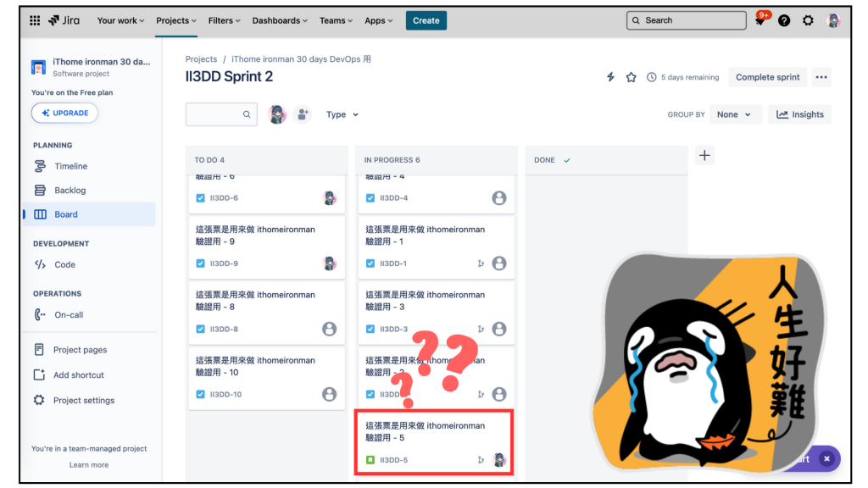Click the story type icon on II3DD-5
The height and width of the screenshot is (488, 868).
point(370,460)
